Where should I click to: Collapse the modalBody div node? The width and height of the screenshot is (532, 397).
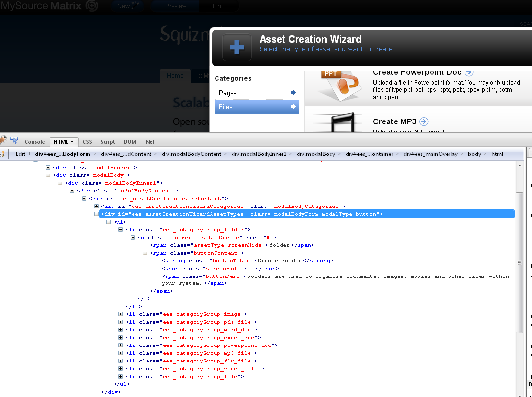click(x=48, y=175)
